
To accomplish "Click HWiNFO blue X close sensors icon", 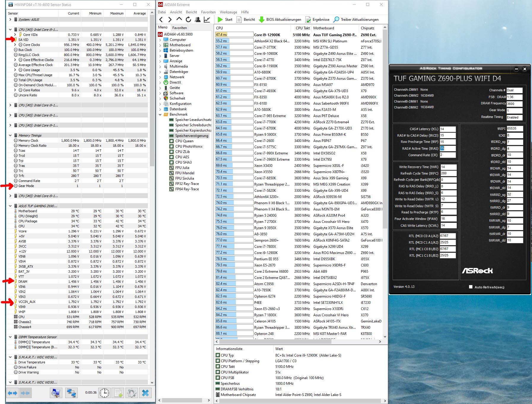I will click(145, 393).
